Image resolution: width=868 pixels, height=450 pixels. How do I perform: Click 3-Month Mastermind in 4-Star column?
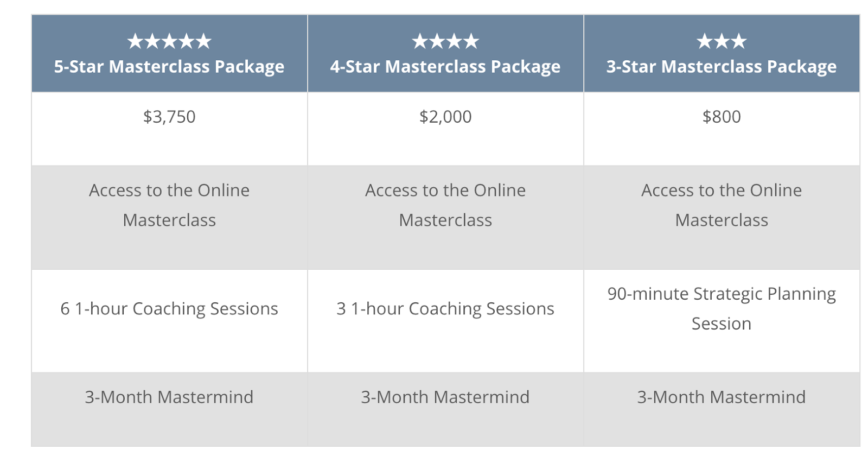[x=445, y=409]
